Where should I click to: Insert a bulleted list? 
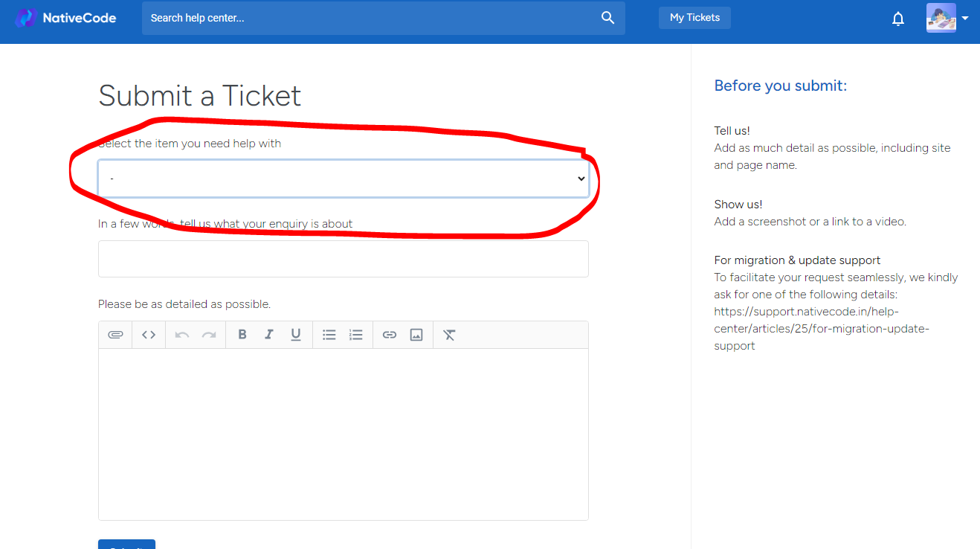pyautogui.click(x=329, y=335)
